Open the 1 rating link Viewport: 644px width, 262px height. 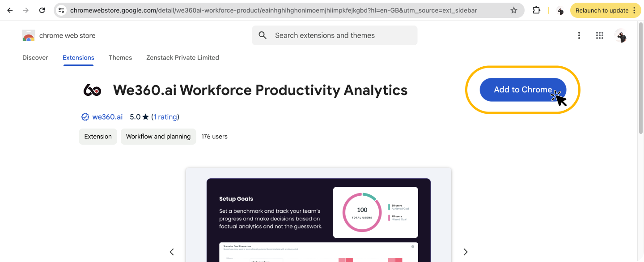pyautogui.click(x=165, y=117)
